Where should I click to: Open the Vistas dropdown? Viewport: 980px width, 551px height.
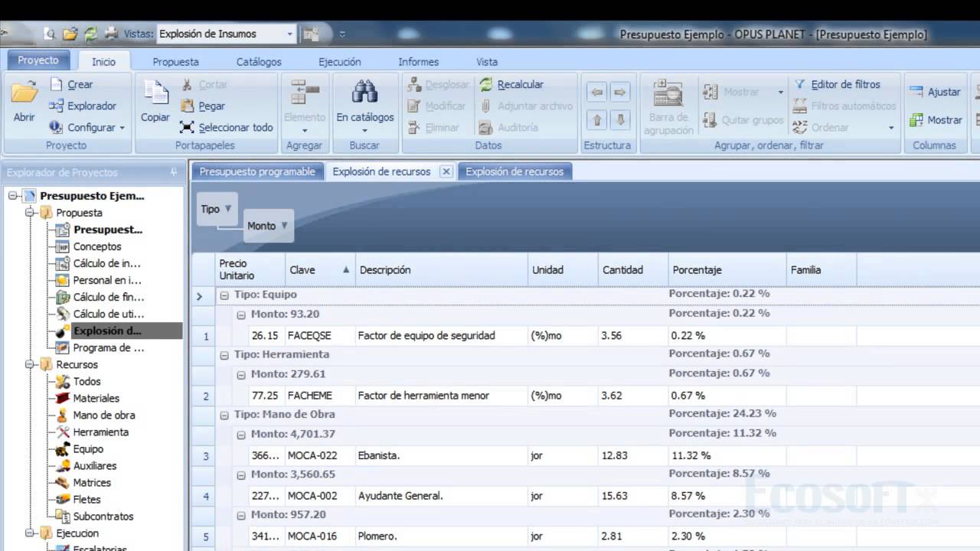tap(290, 34)
